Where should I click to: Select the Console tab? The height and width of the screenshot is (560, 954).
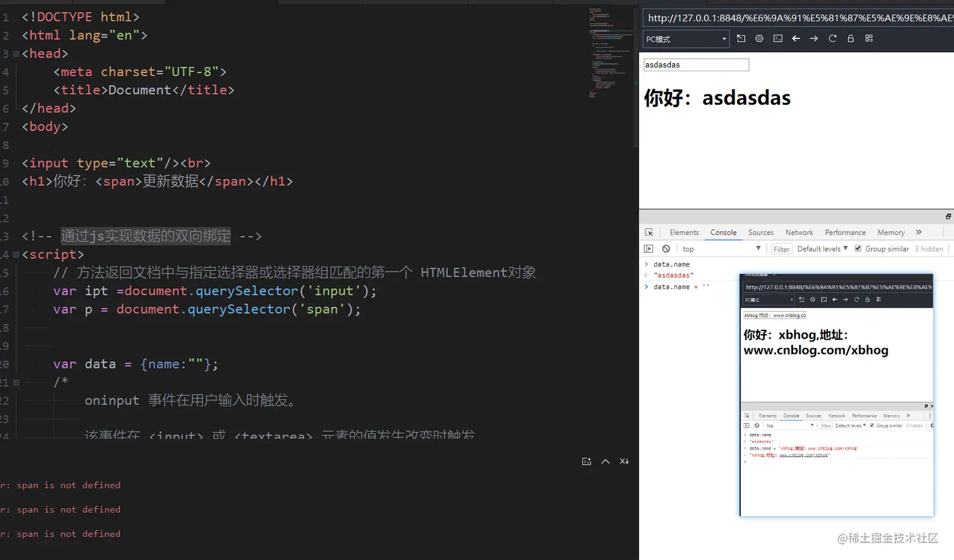pos(723,232)
